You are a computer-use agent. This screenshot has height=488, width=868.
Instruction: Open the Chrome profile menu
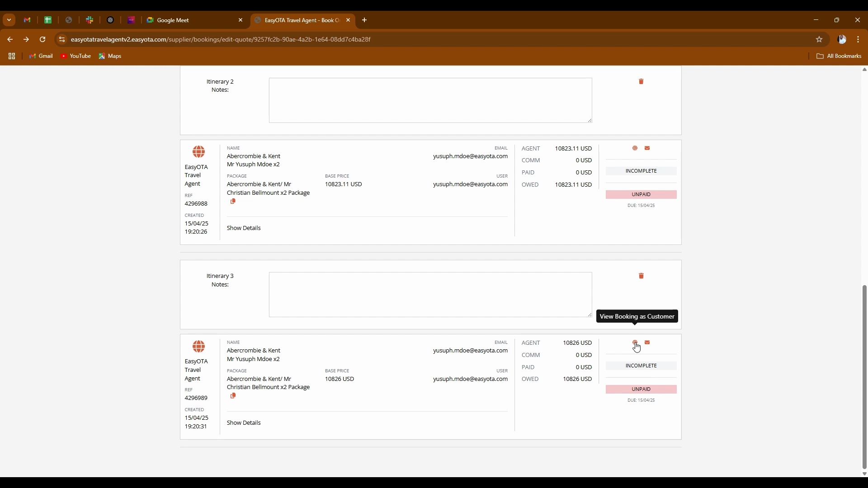coord(842,39)
